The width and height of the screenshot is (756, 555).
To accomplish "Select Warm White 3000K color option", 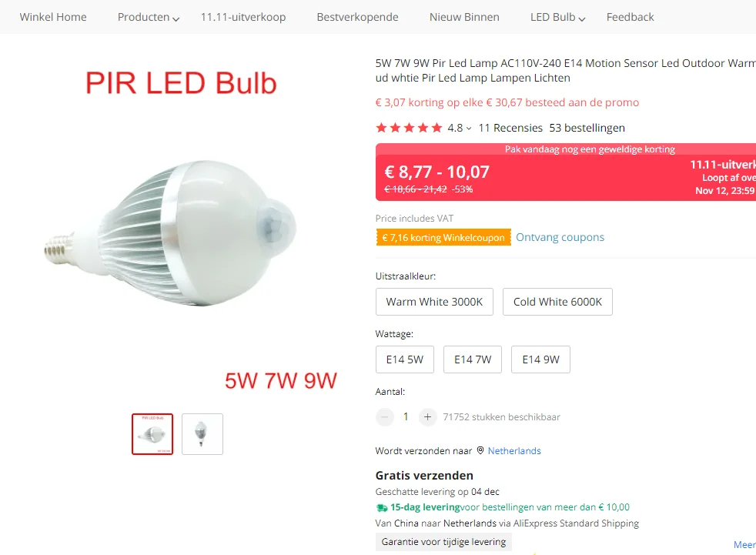I will coord(434,302).
